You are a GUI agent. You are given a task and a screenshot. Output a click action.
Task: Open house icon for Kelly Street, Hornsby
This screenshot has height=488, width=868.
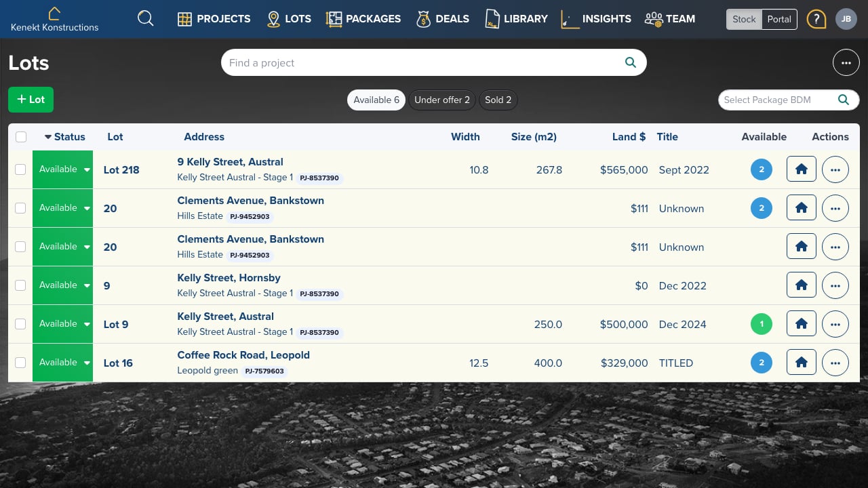pyautogui.click(x=801, y=285)
